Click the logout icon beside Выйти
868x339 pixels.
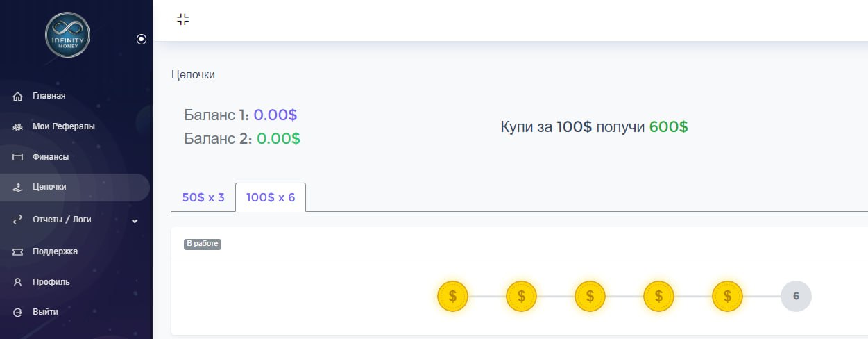point(18,313)
